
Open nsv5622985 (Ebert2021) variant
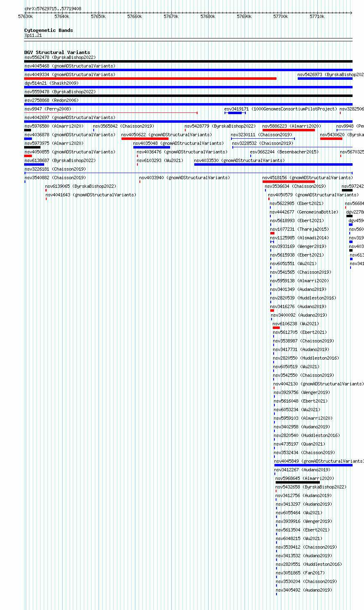click(x=297, y=204)
